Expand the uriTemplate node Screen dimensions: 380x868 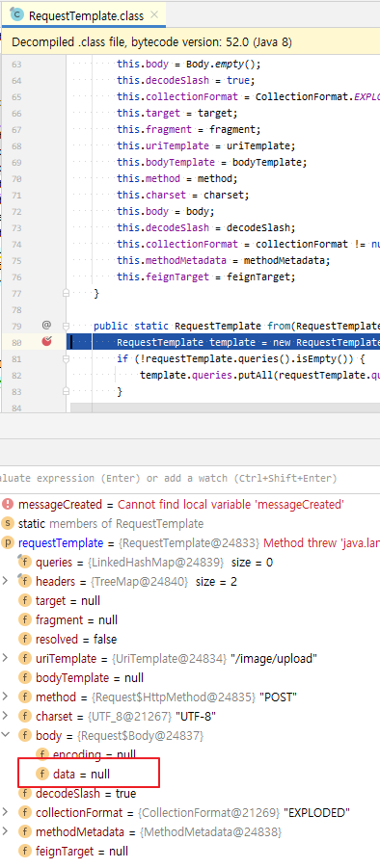6,658
